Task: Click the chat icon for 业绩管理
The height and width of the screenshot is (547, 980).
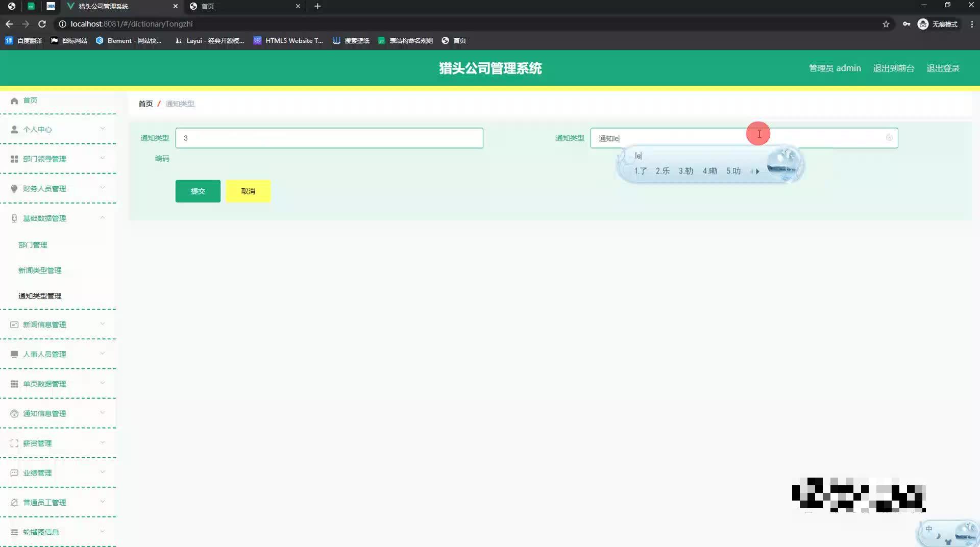Action: pos(14,473)
